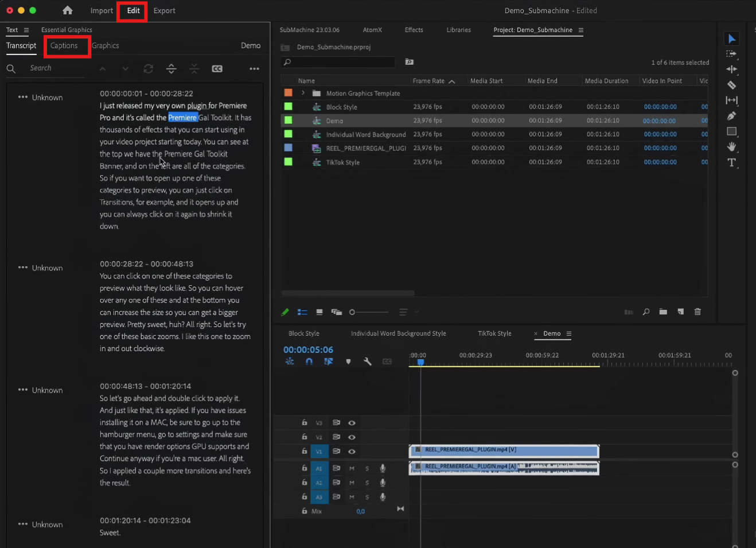The height and width of the screenshot is (548, 756).
Task: Select the Type tool
Action: (731, 162)
